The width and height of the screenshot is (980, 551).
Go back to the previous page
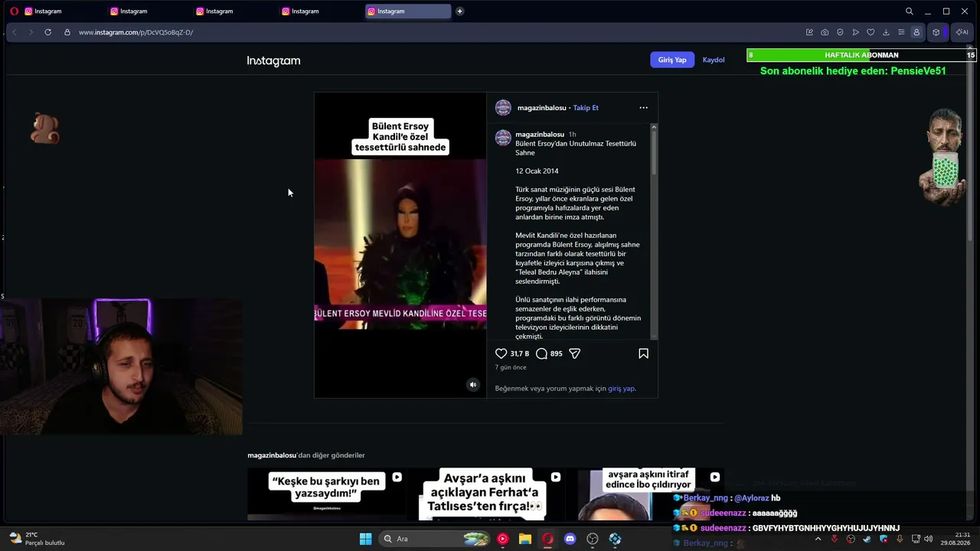tap(14, 32)
